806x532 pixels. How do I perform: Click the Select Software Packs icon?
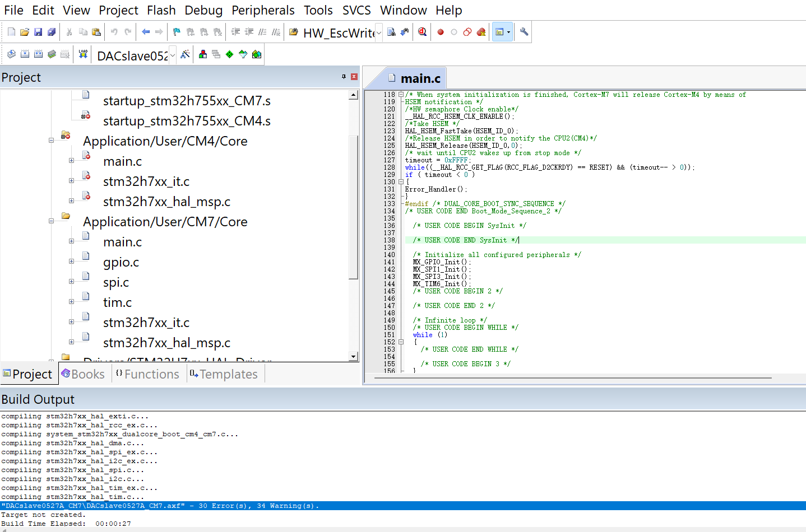click(243, 54)
